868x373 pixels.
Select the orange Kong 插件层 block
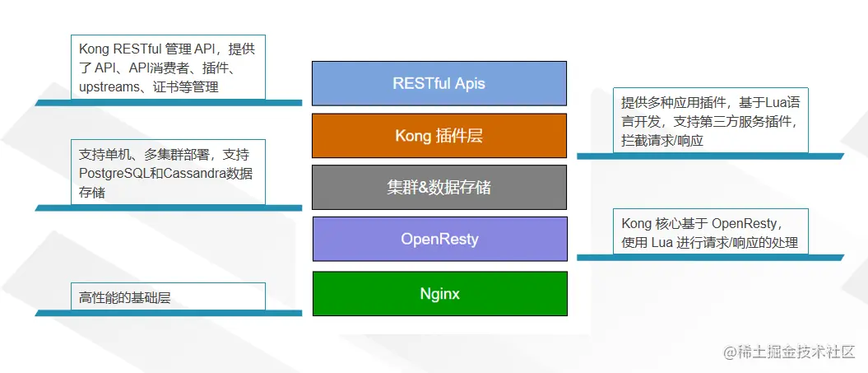coord(439,136)
